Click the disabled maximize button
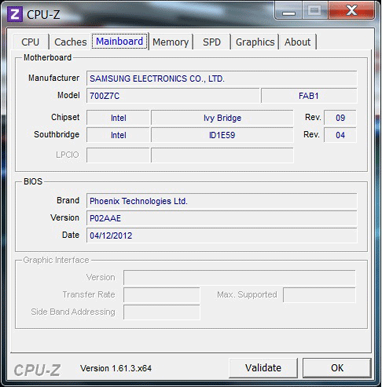Viewport: 382px width, 387px height. (x=315, y=11)
